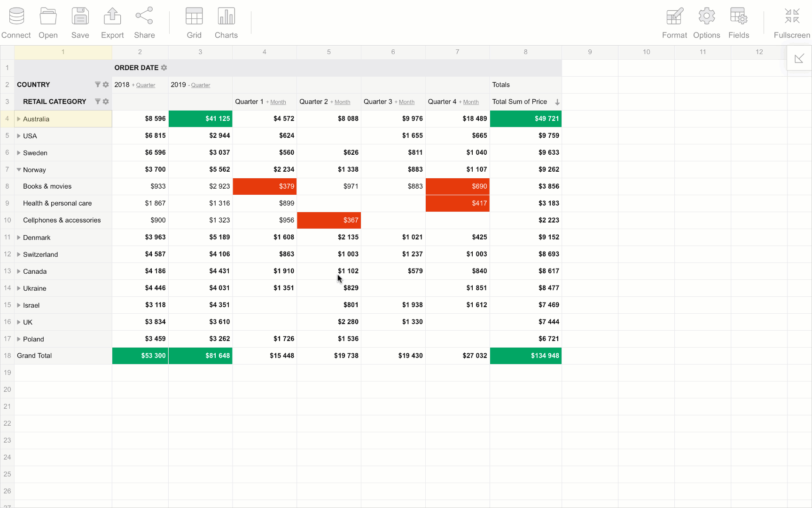Click the Share icon
This screenshot has height=508, width=812.
(144, 16)
